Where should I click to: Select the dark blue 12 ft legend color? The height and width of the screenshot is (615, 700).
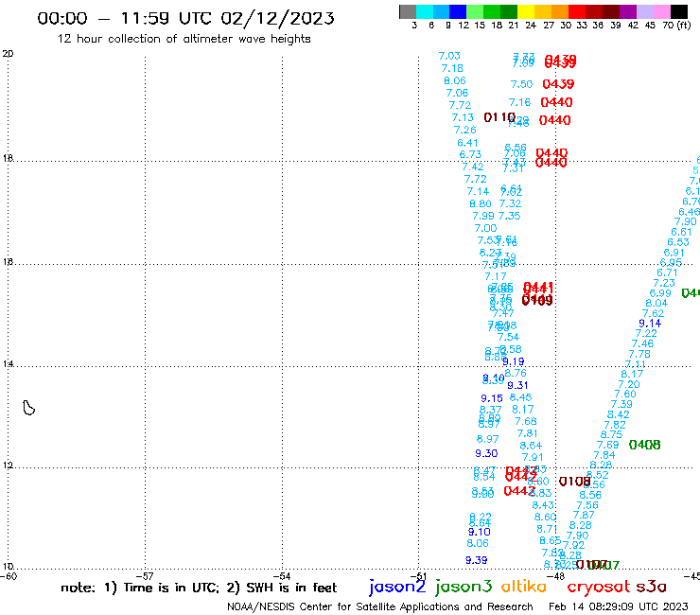pyautogui.click(x=458, y=12)
